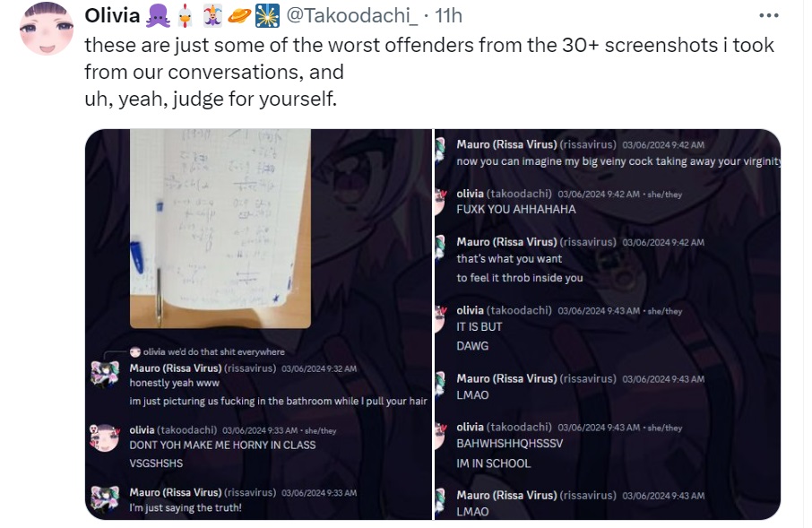Click the jester emoji in display name
812x528 pixels.
click(212, 15)
